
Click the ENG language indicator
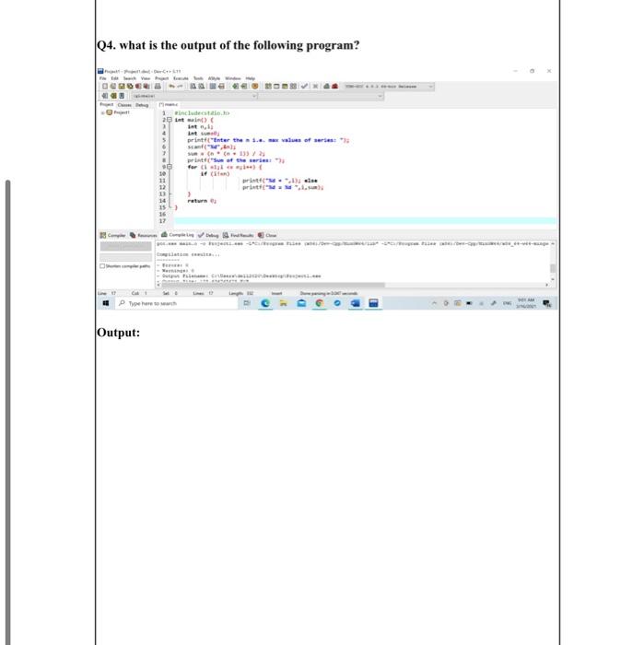coord(507,303)
